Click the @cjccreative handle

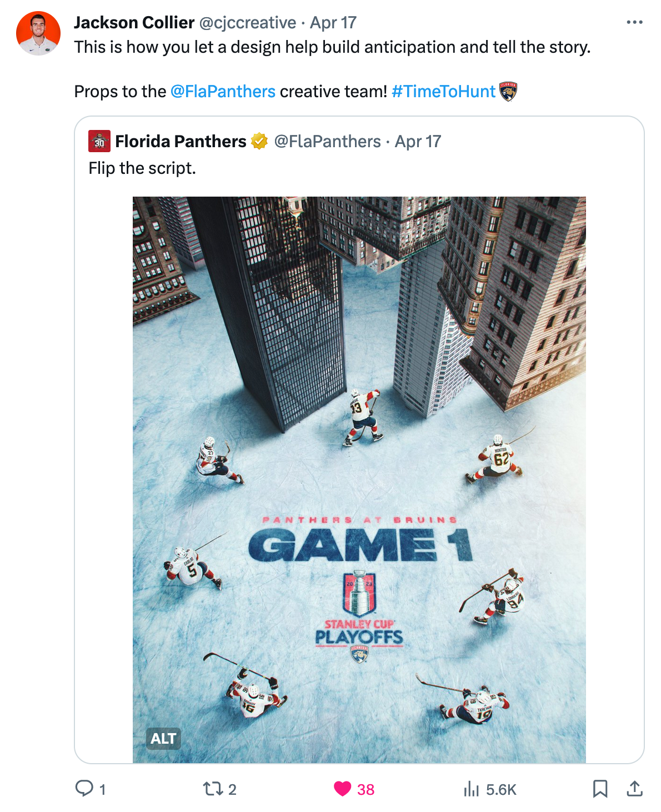(248, 22)
